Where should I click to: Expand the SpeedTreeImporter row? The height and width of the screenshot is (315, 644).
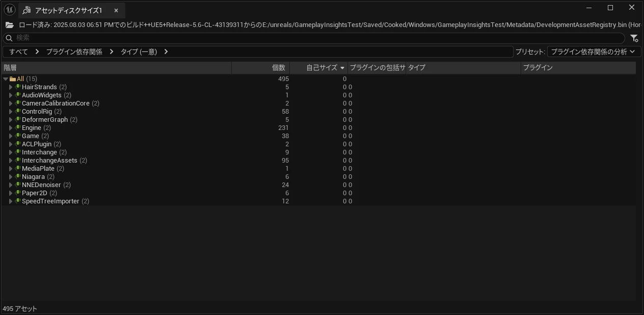click(x=11, y=201)
